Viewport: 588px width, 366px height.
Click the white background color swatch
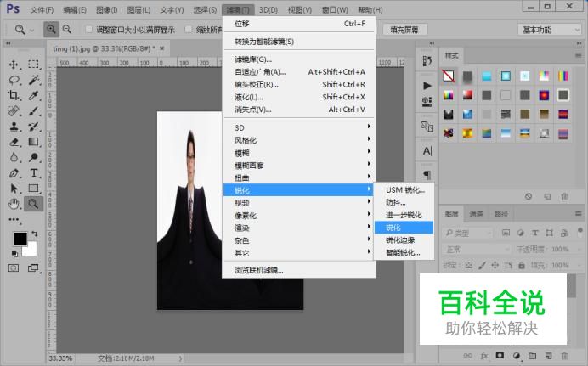pos(32,251)
